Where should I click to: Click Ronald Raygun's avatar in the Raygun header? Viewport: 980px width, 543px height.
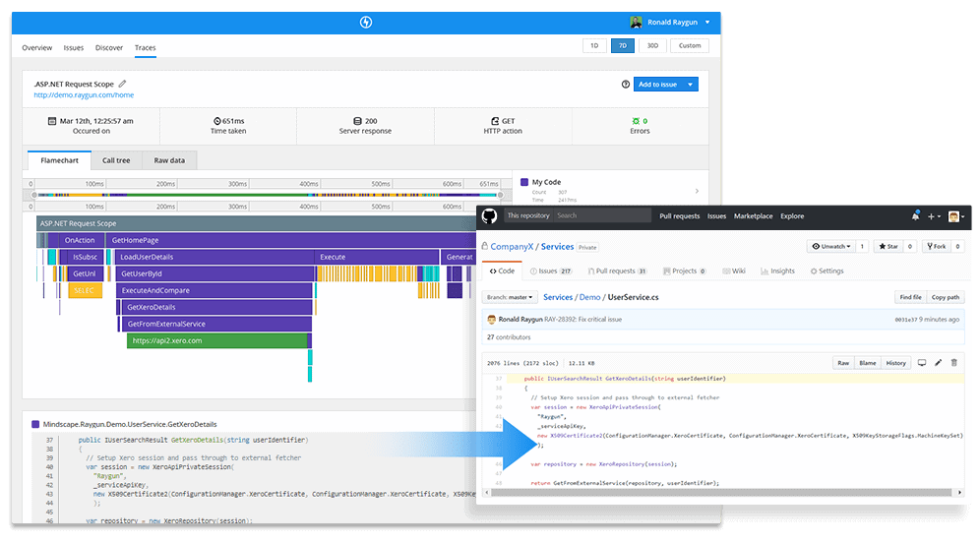[x=636, y=22]
